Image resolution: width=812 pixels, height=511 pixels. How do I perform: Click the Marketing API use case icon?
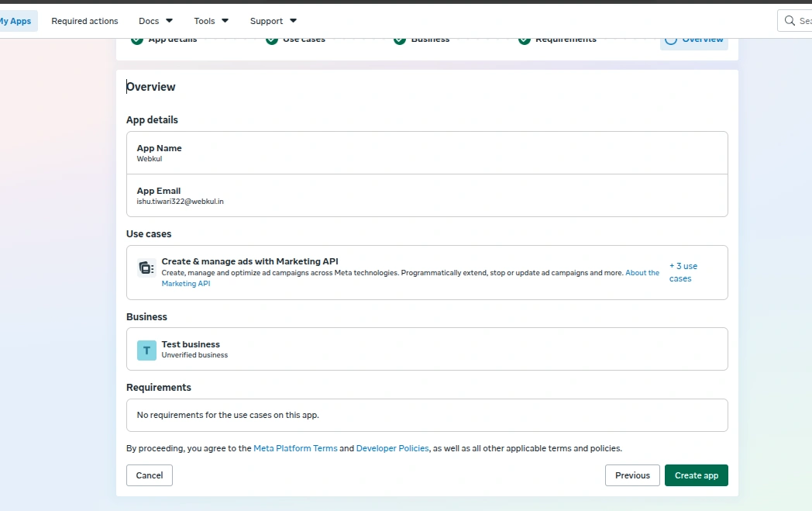146,268
